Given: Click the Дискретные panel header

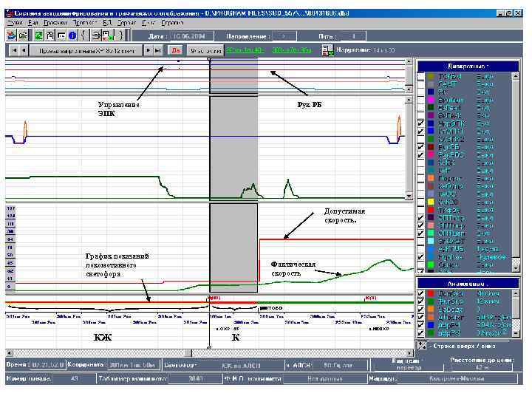Looking at the screenshot, I should [468, 66].
